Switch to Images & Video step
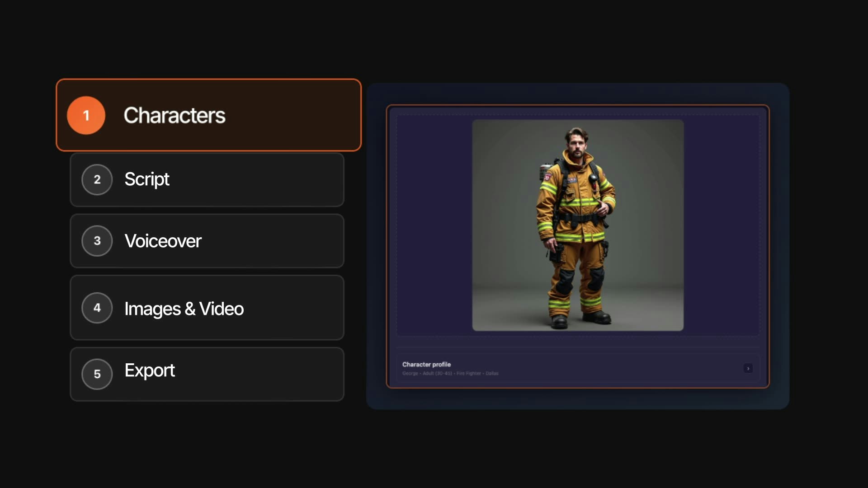Viewport: 868px width, 488px height. click(x=184, y=309)
